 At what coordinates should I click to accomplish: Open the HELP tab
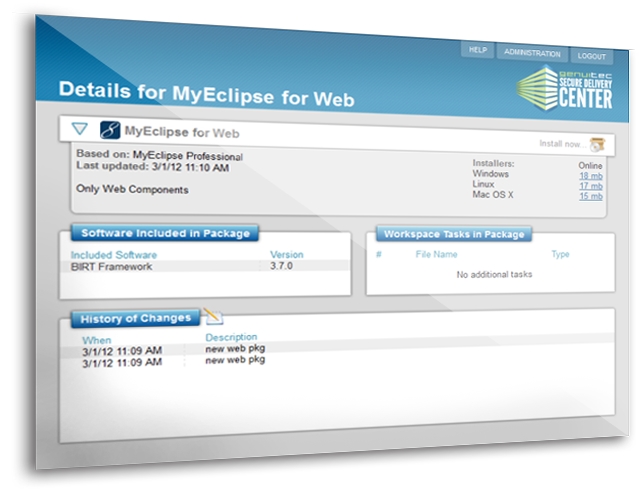(478, 50)
